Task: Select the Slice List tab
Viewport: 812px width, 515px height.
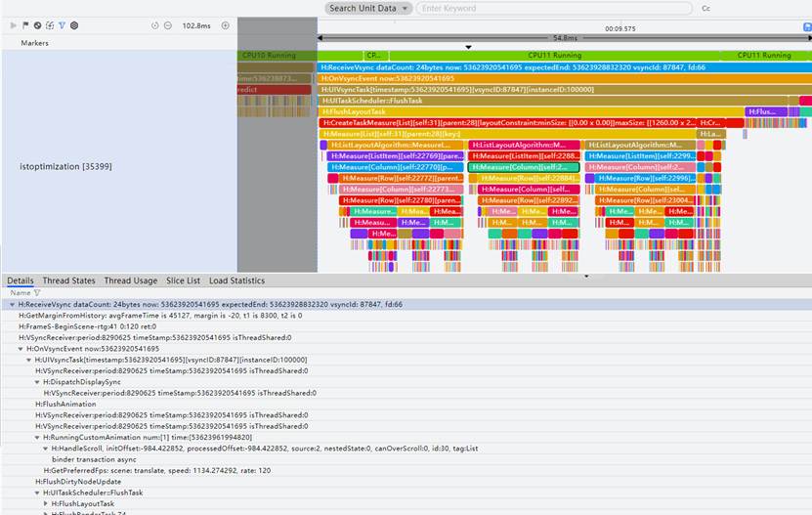Action: point(183,280)
